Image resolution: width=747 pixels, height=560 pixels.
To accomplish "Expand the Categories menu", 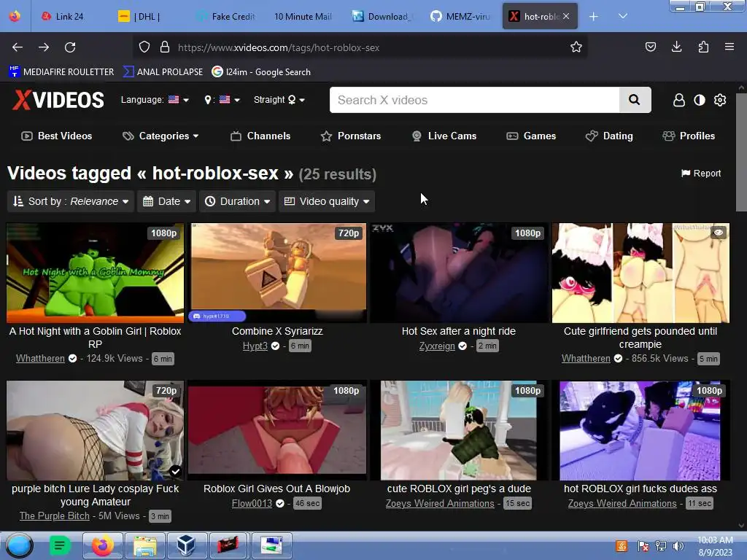I will coord(160,136).
